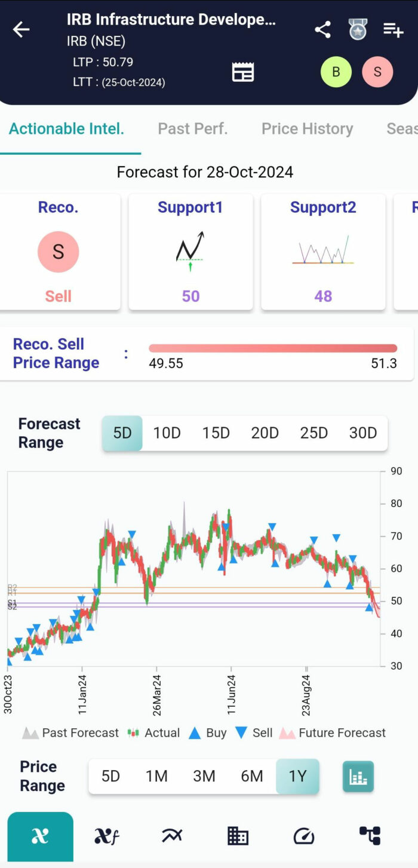Add IRB to a watchlist

[x=393, y=29]
